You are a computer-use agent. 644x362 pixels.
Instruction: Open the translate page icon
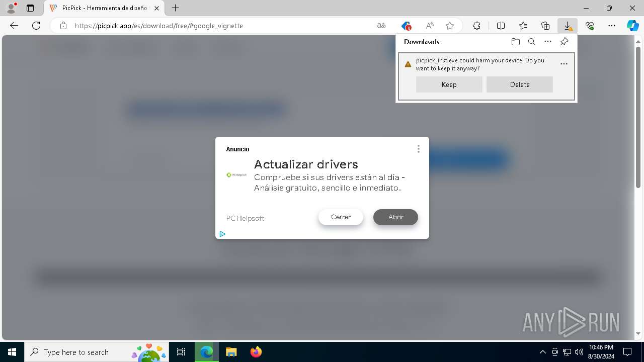pos(381,26)
